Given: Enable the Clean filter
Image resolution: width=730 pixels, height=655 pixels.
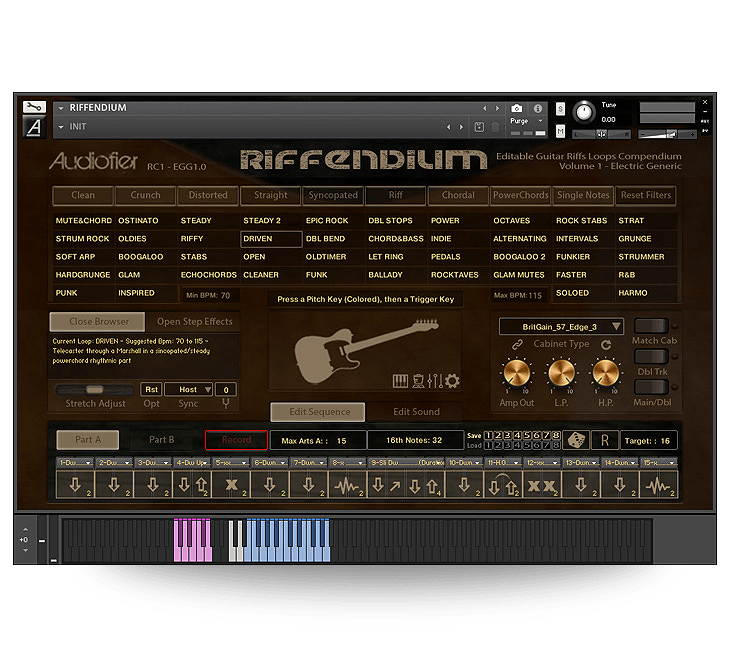Looking at the screenshot, I should (x=83, y=196).
